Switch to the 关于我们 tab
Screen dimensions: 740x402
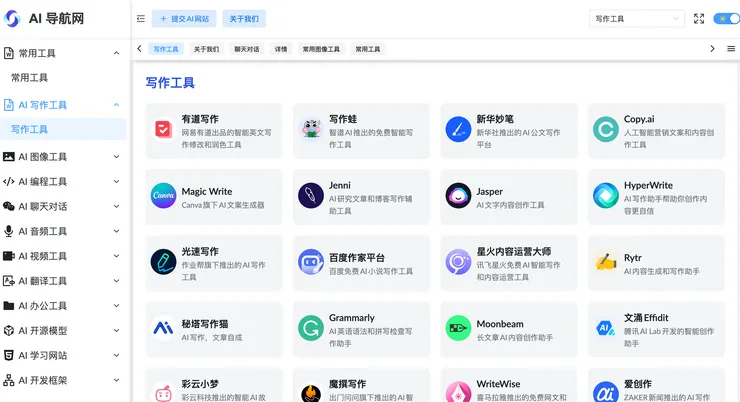coord(206,49)
